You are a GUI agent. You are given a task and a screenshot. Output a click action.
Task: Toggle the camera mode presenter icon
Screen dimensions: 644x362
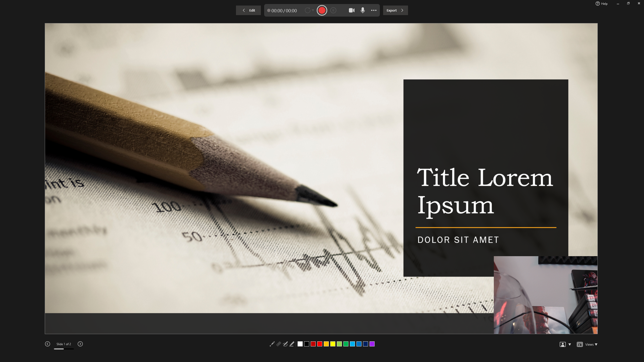pyautogui.click(x=562, y=344)
